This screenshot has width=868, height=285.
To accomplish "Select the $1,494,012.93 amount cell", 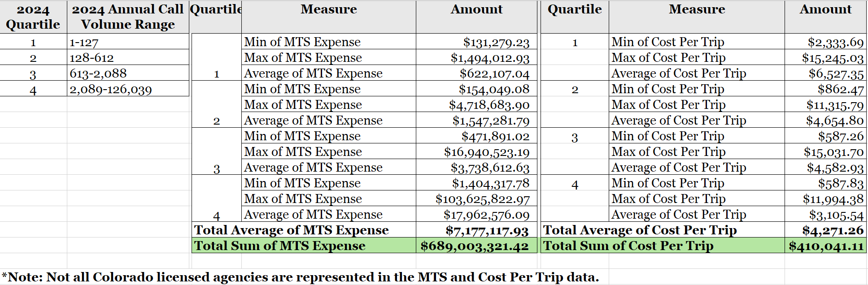I will [x=490, y=58].
